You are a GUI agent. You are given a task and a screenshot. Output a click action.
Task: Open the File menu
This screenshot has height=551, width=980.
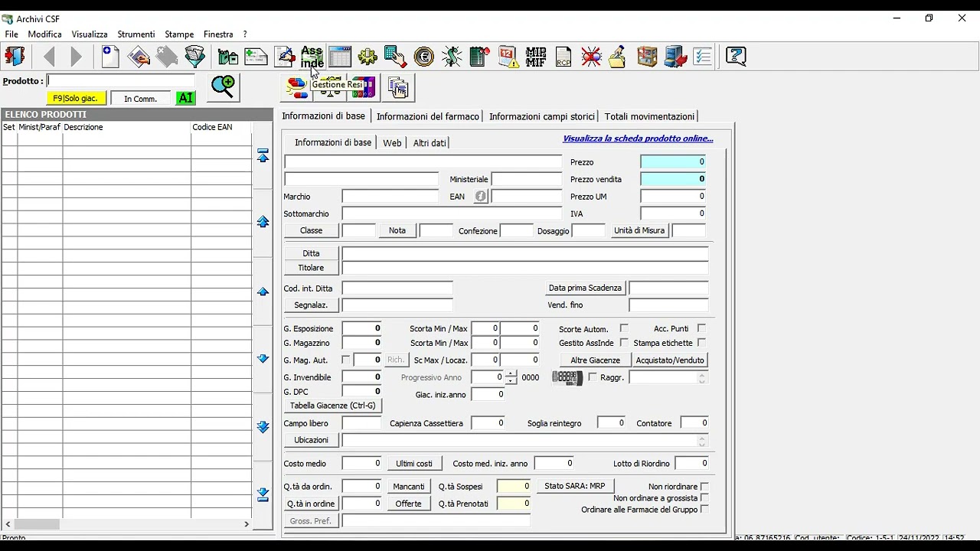pyautogui.click(x=11, y=34)
